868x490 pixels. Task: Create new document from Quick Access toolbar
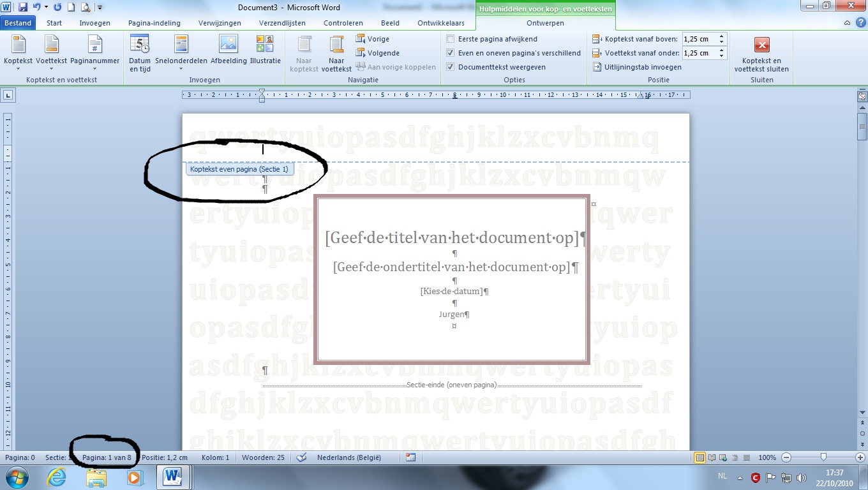coord(71,7)
